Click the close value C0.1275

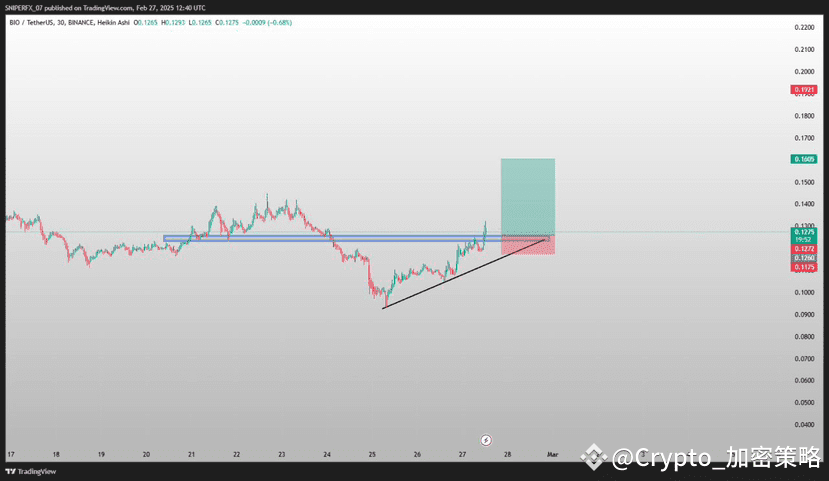coord(227,23)
